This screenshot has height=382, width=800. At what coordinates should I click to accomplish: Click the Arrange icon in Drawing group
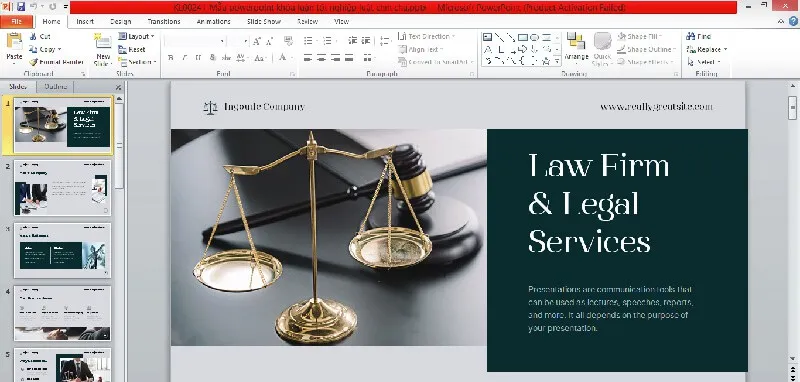(577, 48)
